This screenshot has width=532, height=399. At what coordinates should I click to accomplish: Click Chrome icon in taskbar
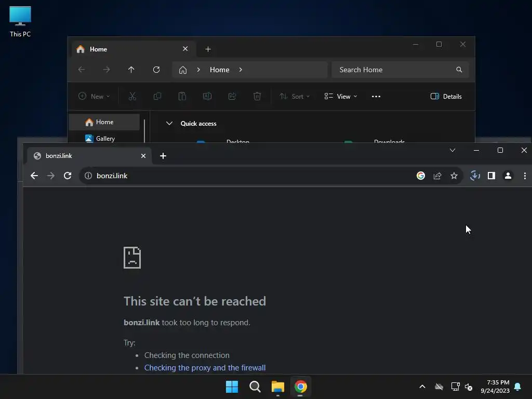pos(301,387)
